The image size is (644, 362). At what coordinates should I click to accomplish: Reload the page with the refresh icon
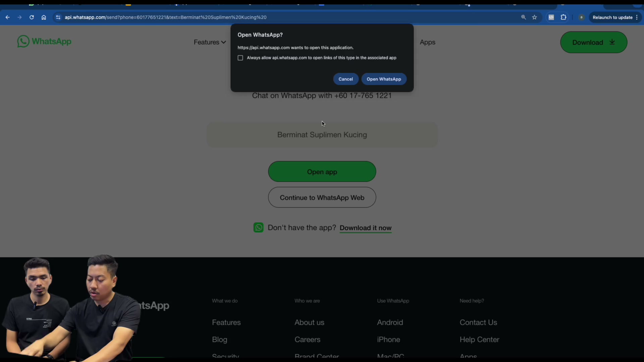[x=32, y=17]
